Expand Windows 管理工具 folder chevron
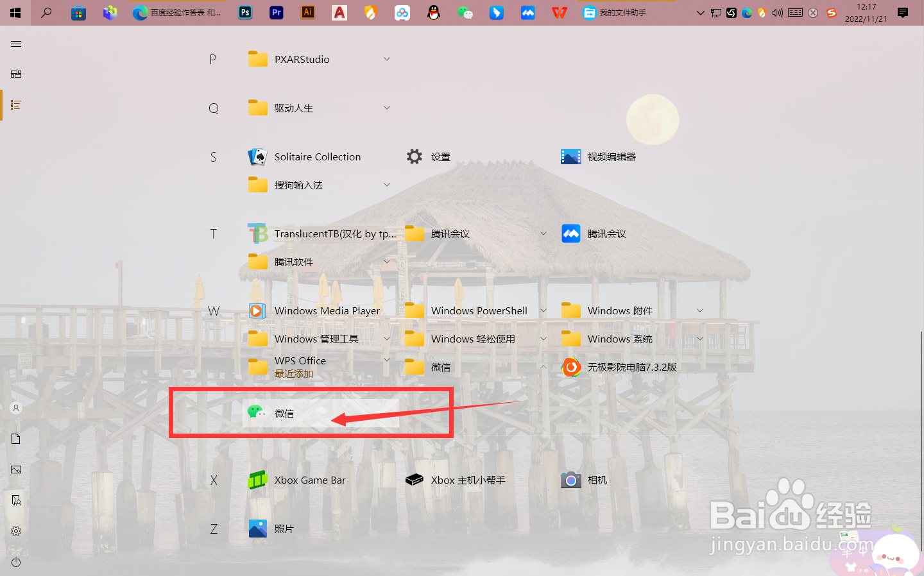Image resolution: width=924 pixels, height=576 pixels. point(387,339)
